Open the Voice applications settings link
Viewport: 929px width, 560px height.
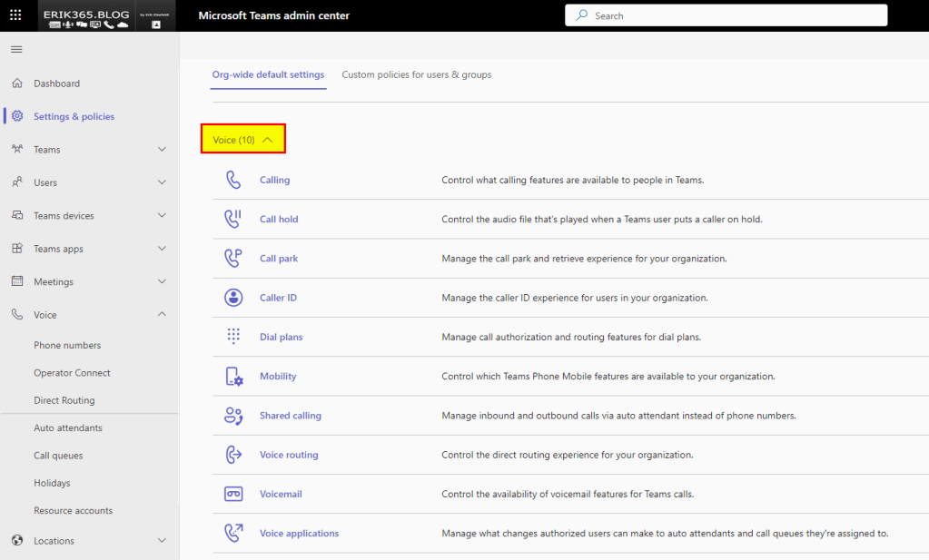coord(299,534)
